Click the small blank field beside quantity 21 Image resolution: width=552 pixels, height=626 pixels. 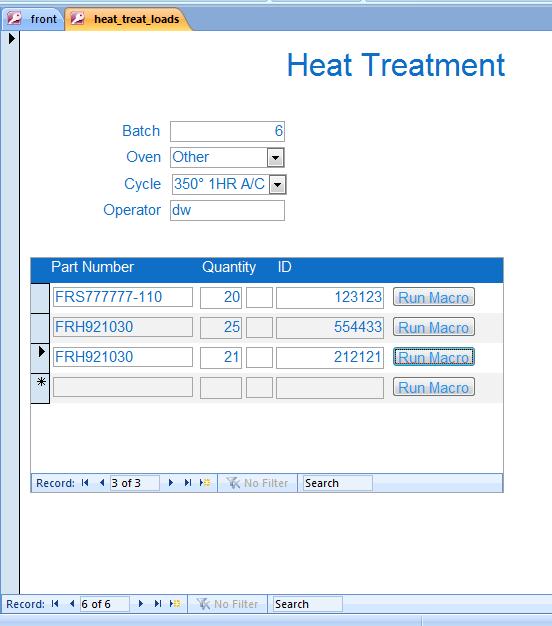(x=259, y=357)
